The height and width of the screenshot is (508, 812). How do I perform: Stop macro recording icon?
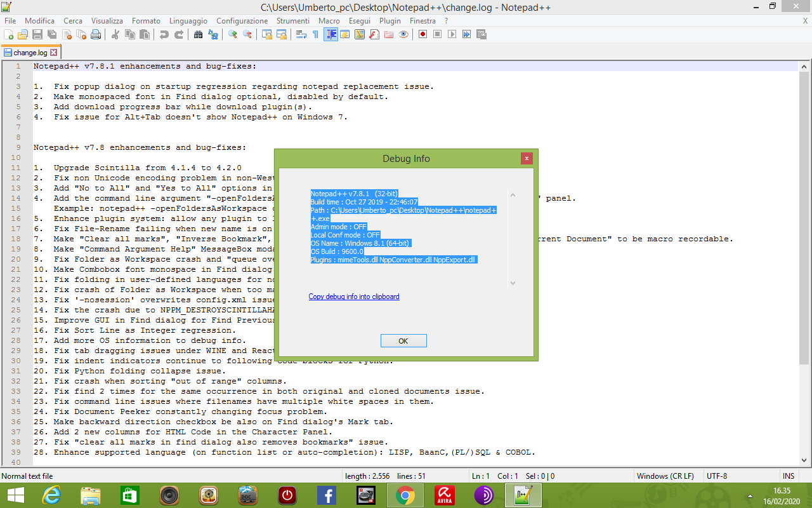pos(437,34)
